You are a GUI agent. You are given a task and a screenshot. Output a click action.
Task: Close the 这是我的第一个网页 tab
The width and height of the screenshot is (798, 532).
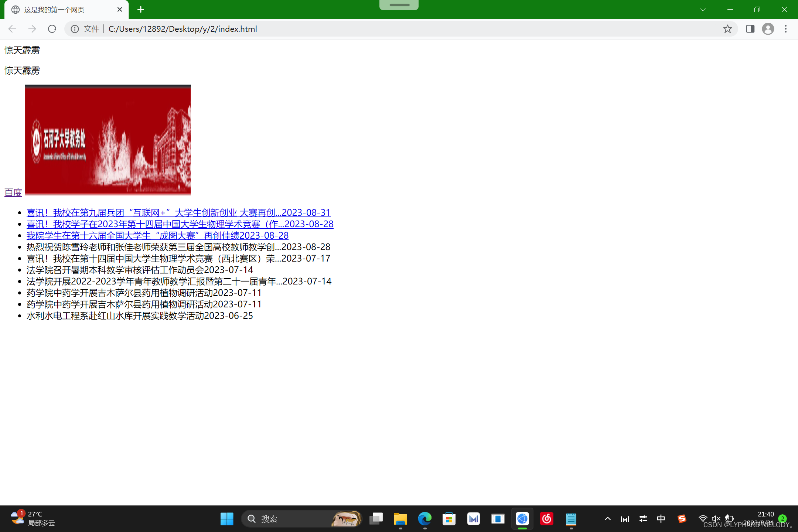point(120,10)
